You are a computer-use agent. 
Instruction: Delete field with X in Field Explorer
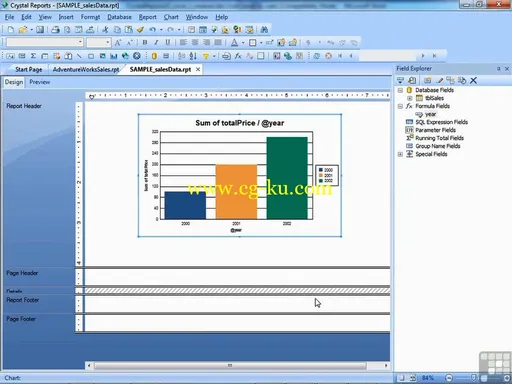pyautogui.click(x=473, y=80)
